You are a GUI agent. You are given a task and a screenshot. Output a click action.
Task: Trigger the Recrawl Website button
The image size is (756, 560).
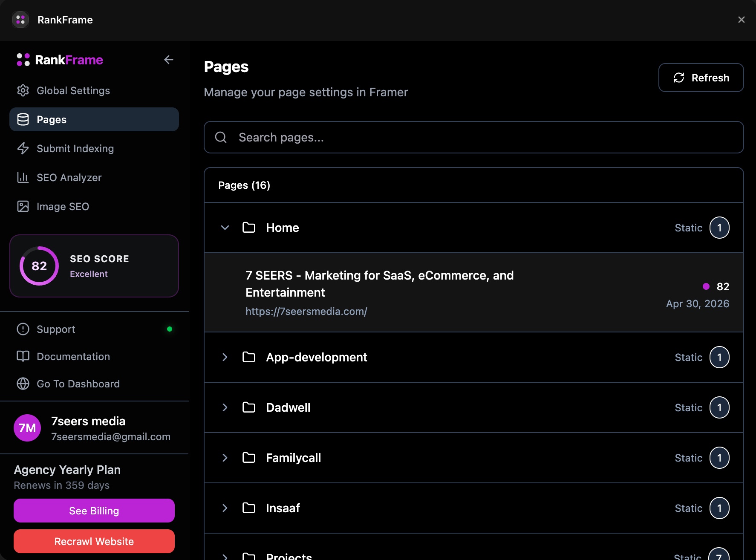[94, 541]
